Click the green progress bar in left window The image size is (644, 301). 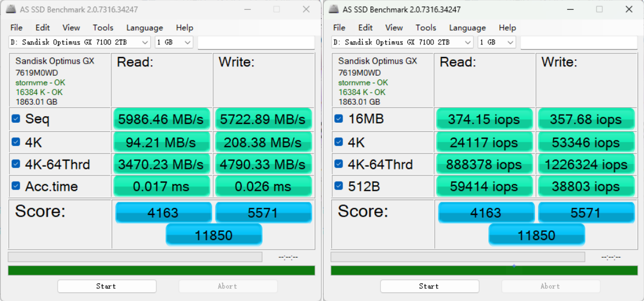point(161,270)
